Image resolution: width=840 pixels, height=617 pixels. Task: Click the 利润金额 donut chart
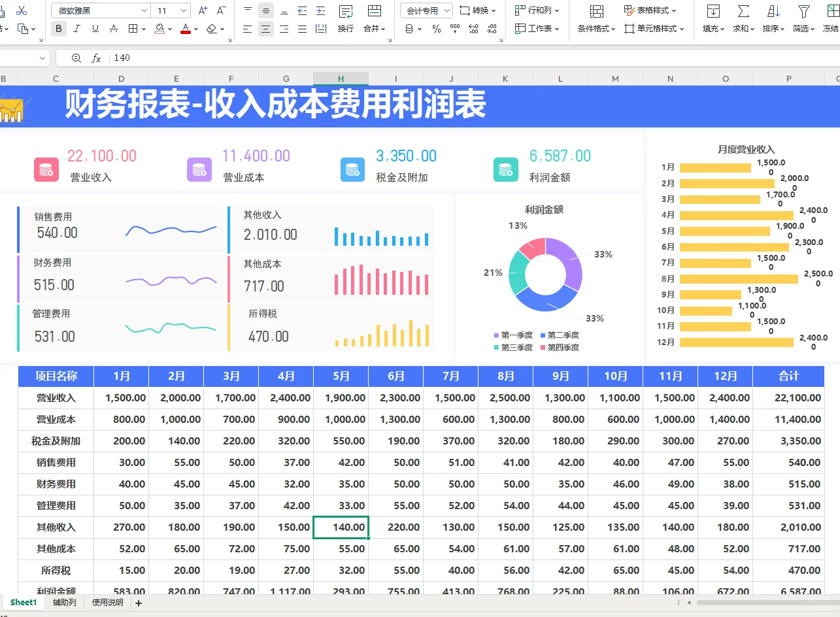pos(545,274)
